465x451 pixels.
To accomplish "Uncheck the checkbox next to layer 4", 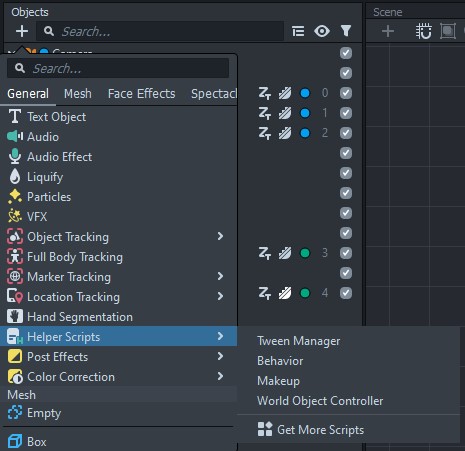I will [346, 293].
